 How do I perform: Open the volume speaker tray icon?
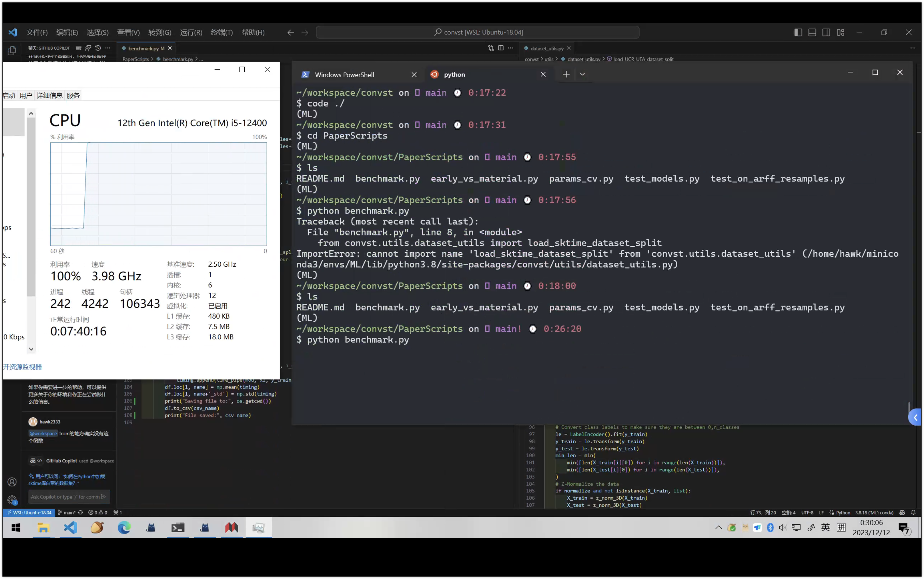(x=783, y=528)
